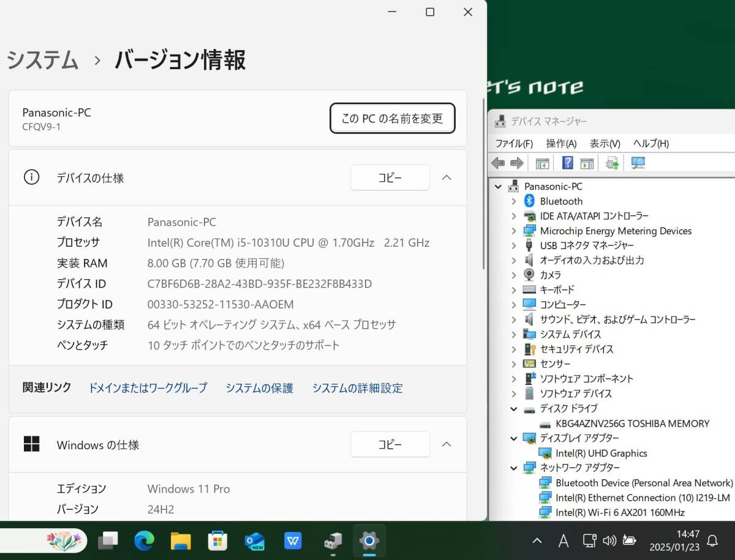
Task: Click the IME input mode A indicator
Action: click(x=563, y=540)
